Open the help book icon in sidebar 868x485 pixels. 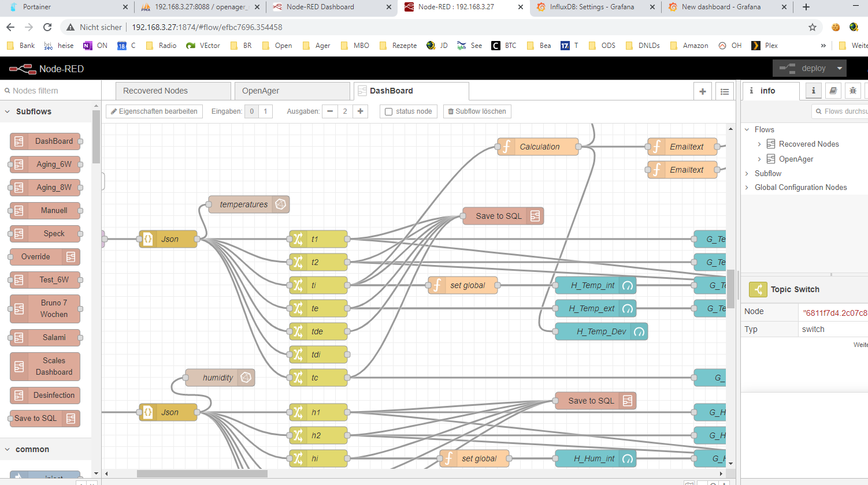833,91
